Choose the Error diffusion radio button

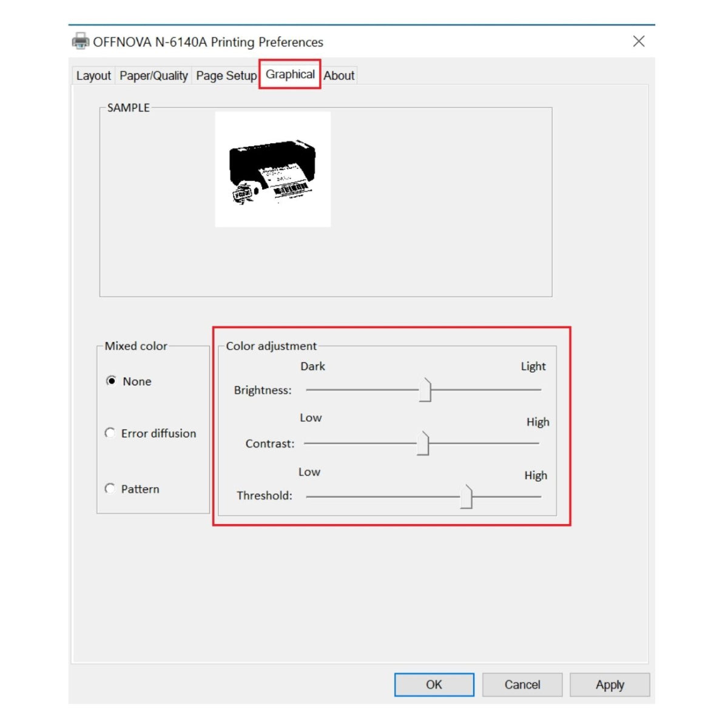click(110, 433)
